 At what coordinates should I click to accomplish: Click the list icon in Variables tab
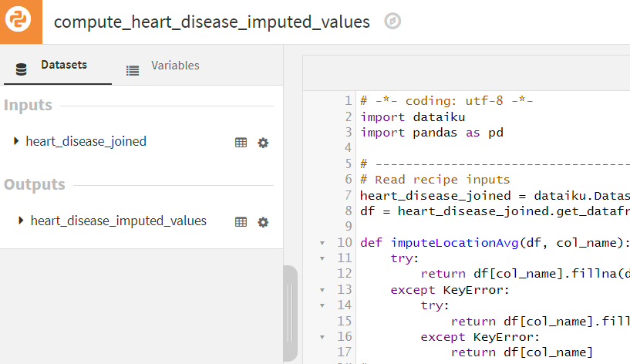point(132,71)
